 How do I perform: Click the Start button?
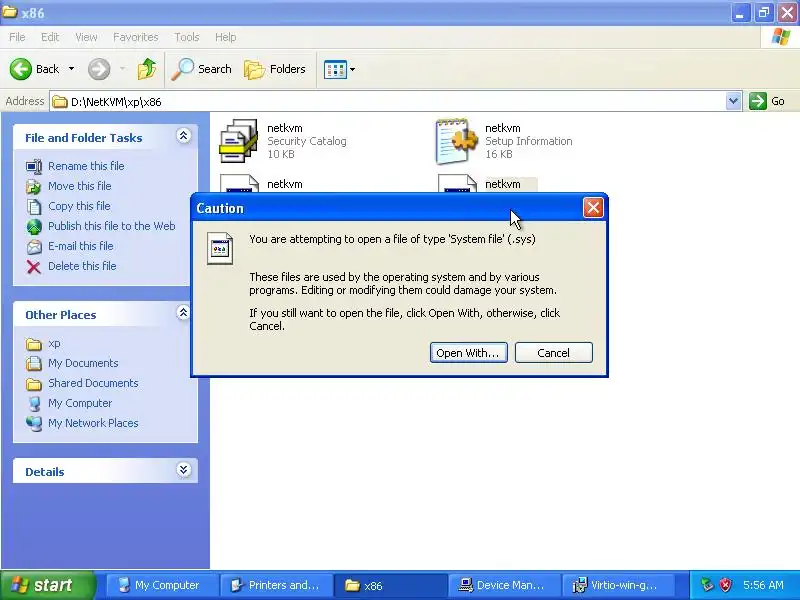[47, 585]
